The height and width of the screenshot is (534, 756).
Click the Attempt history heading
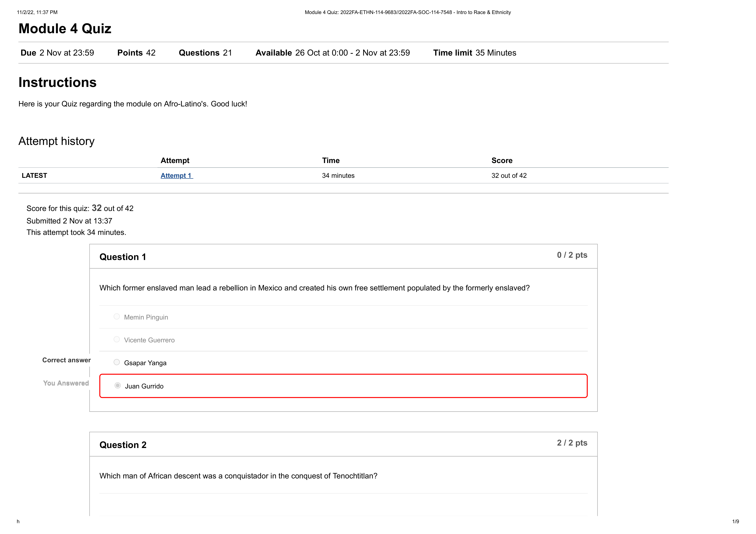tap(56, 141)
